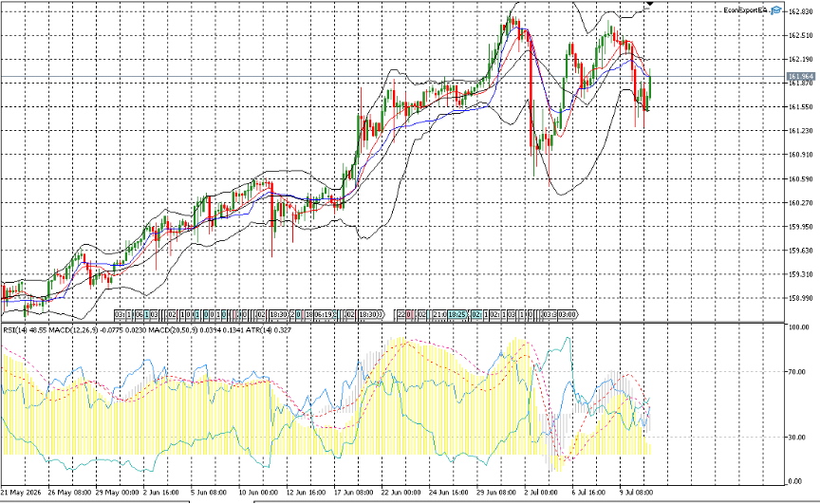Click the 24 Jun 16:00 date label
Screen dimensions: 820x504
click(x=449, y=493)
